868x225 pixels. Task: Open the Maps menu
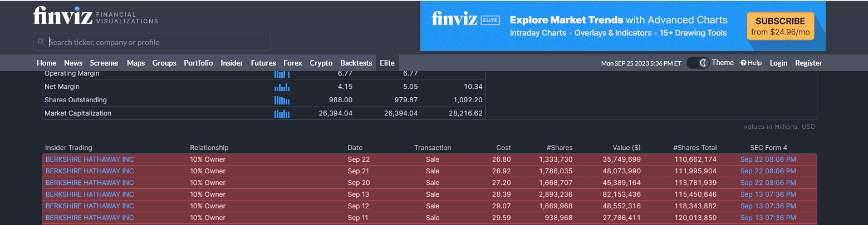[136, 63]
